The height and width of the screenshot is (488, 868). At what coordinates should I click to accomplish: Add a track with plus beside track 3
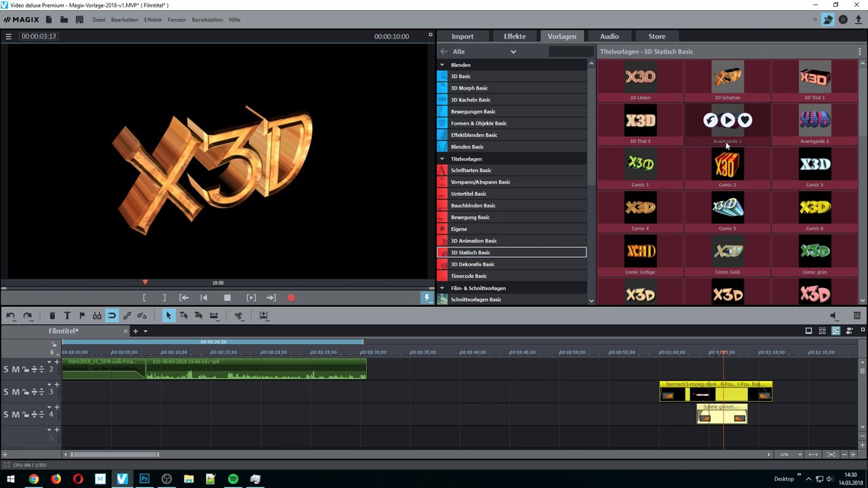click(x=57, y=385)
